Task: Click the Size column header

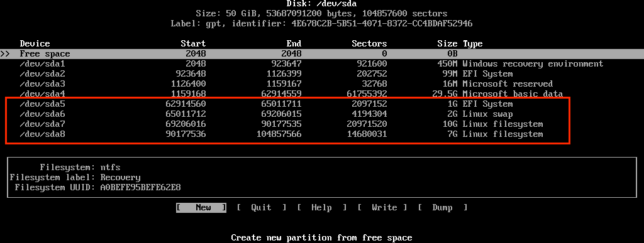Action: 447,43
